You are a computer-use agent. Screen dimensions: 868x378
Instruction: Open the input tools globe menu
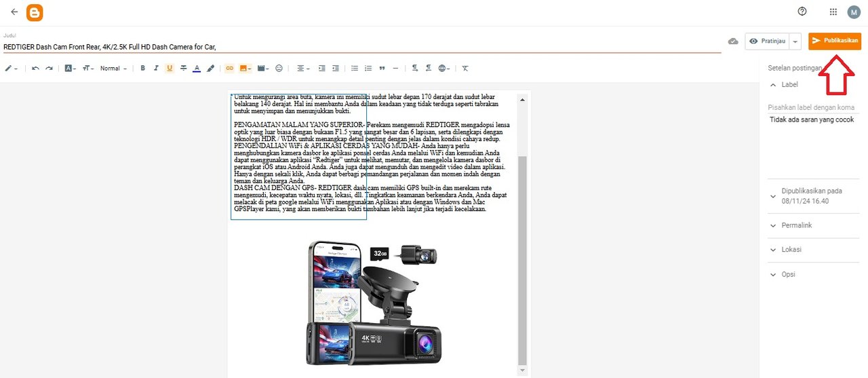pyautogui.click(x=445, y=69)
